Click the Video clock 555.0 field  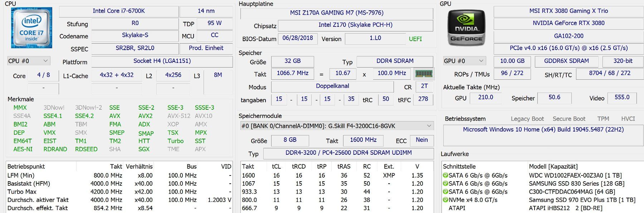[x=622, y=98]
